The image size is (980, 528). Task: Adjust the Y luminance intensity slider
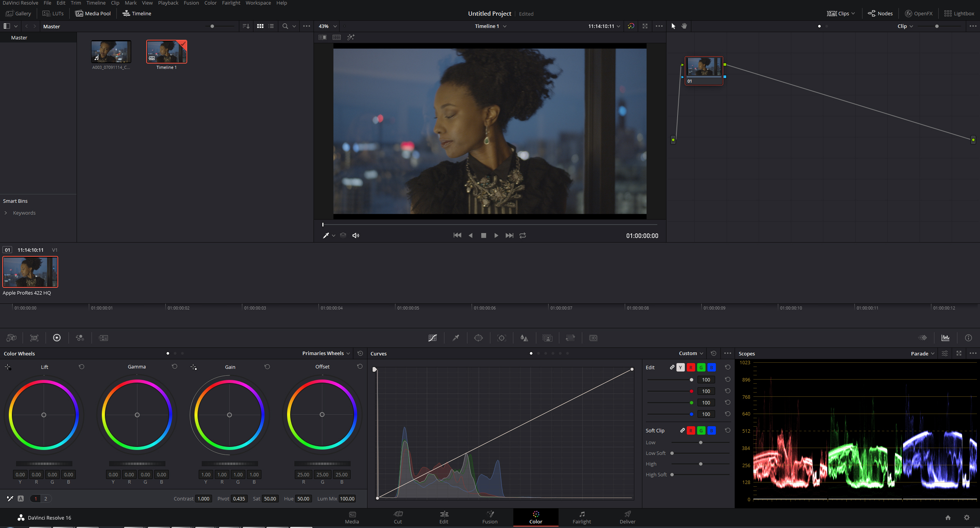691,380
